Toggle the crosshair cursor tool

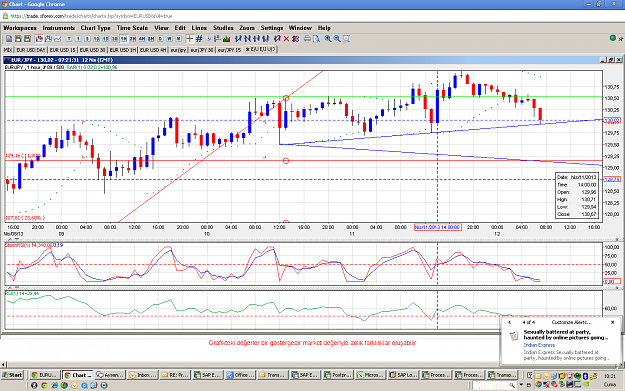tap(189, 39)
